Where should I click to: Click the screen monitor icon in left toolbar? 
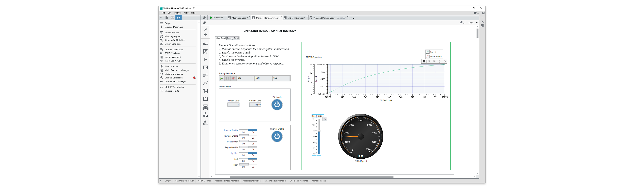173,18
